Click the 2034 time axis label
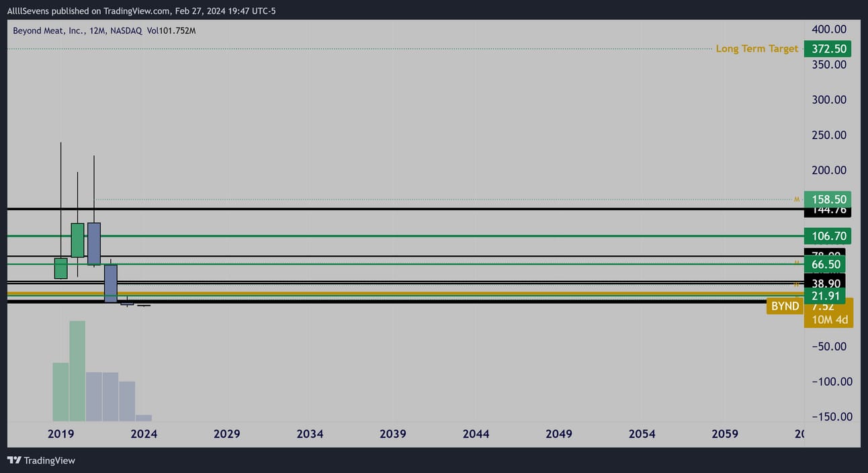This screenshot has height=473, width=868. [310, 434]
